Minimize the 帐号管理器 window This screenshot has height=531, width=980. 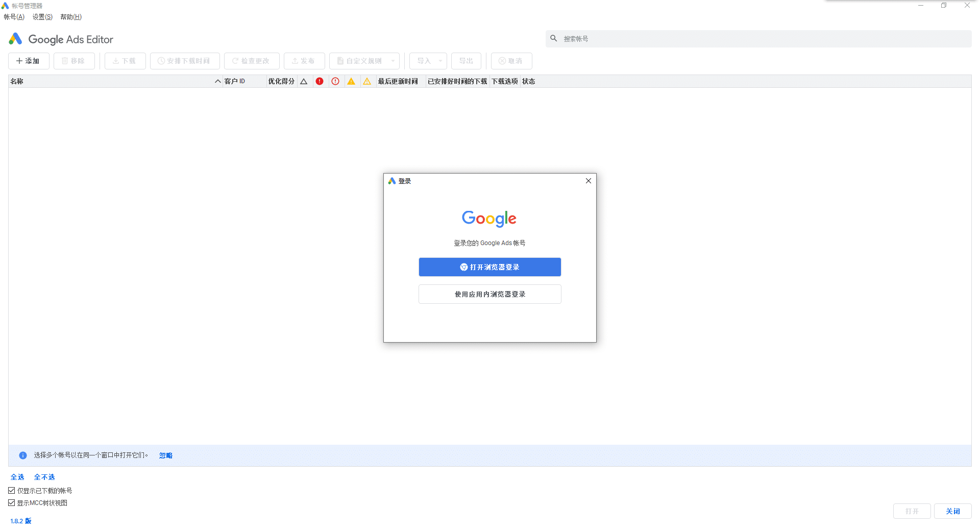[x=921, y=6]
